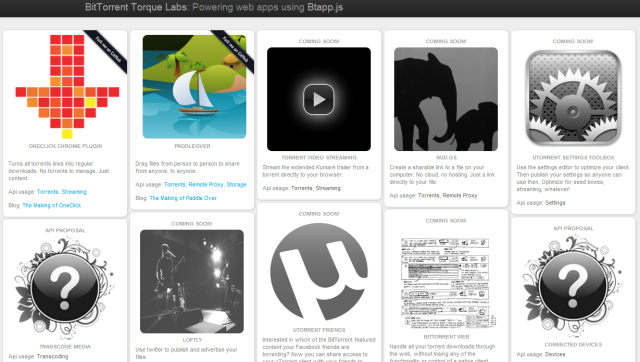
Task: Click the uTorrent Friends title text
Action: (319, 330)
